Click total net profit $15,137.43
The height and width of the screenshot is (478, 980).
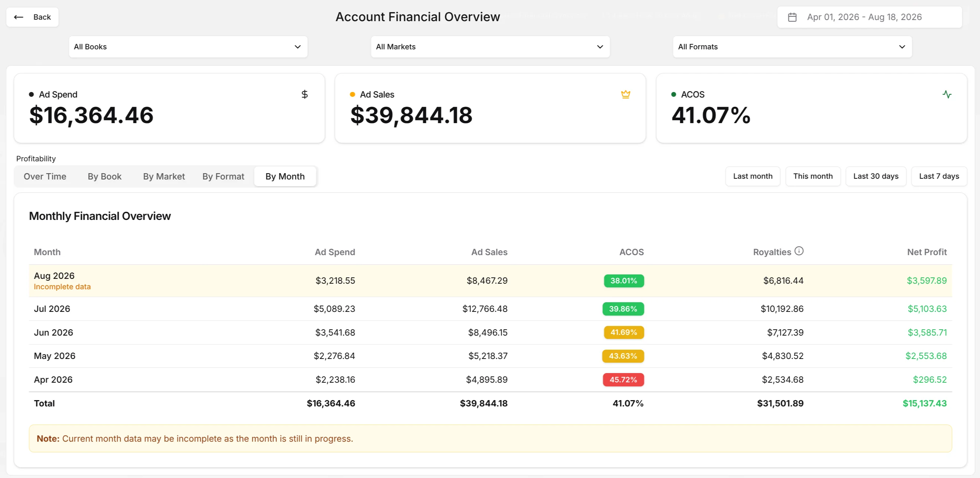(924, 403)
